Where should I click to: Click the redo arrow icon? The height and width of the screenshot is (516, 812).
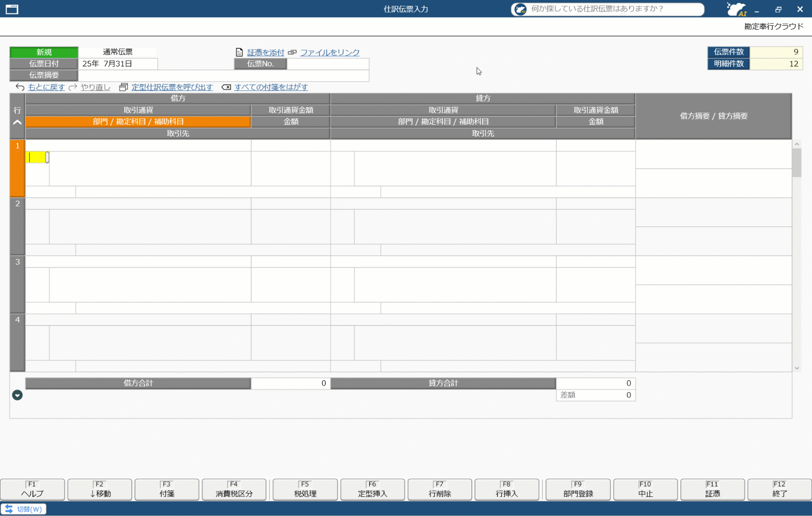(x=73, y=87)
